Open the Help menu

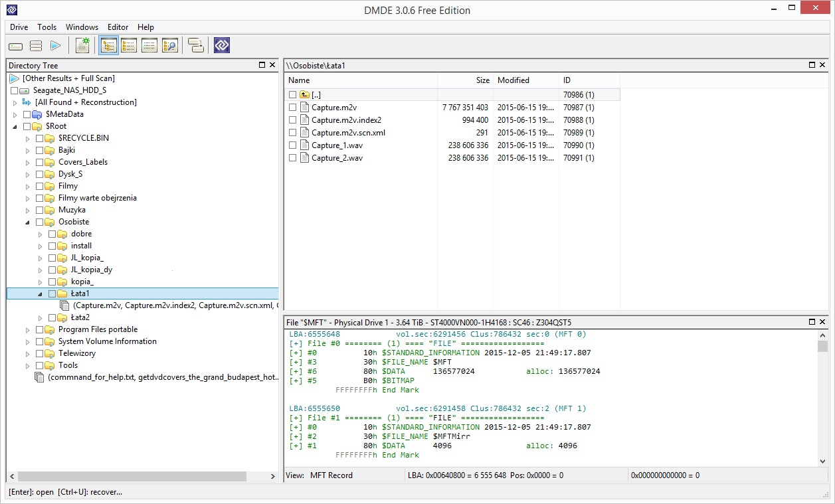point(145,27)
